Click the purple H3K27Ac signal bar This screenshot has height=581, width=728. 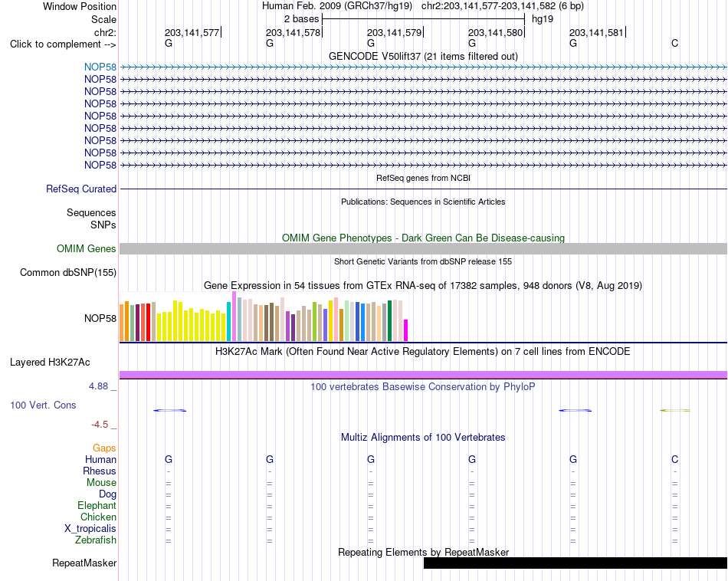pos(423,375)
